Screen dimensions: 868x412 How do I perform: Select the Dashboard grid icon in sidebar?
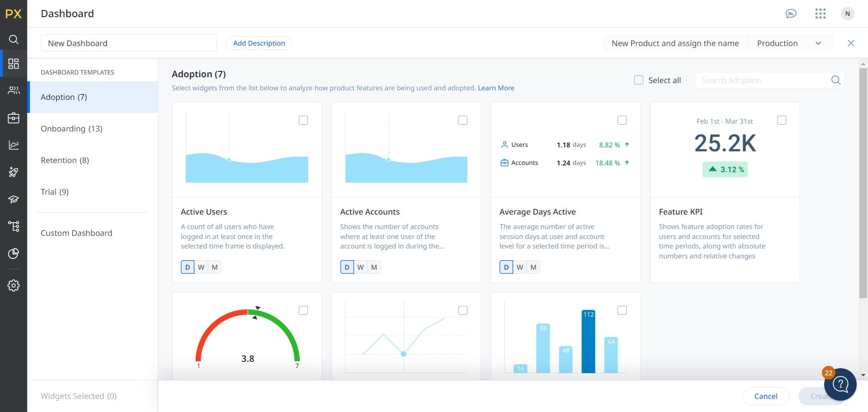(x=13, y=63)
